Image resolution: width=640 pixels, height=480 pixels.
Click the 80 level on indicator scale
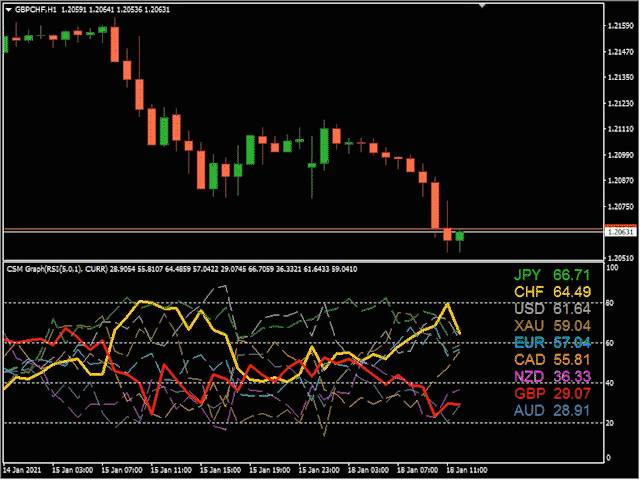coord(610,303)
